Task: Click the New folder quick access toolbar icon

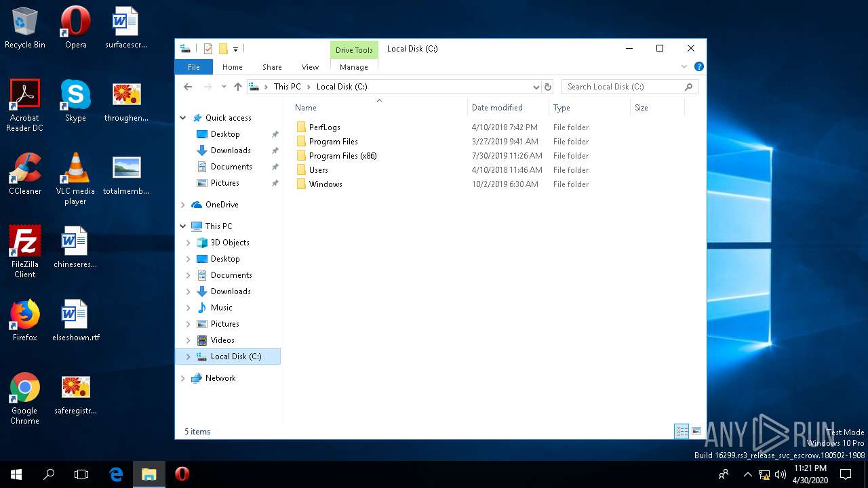Action: (x=222, y=49)
